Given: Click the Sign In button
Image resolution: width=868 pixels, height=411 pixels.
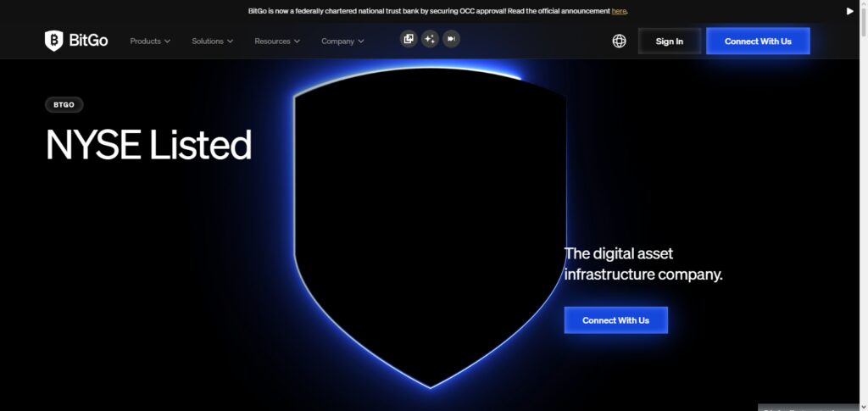Looking at the screenshot, I should tap(670, 41).
